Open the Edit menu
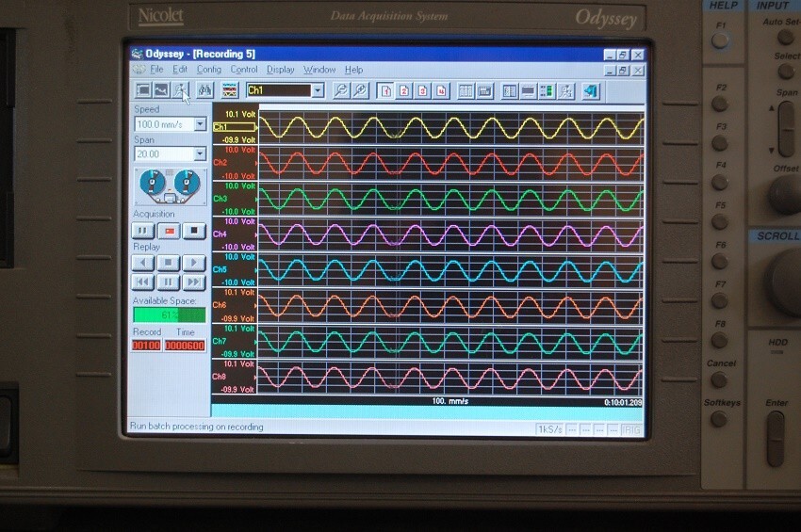The height and width of the screenshot is (532, 801). (x=179, y=70)
